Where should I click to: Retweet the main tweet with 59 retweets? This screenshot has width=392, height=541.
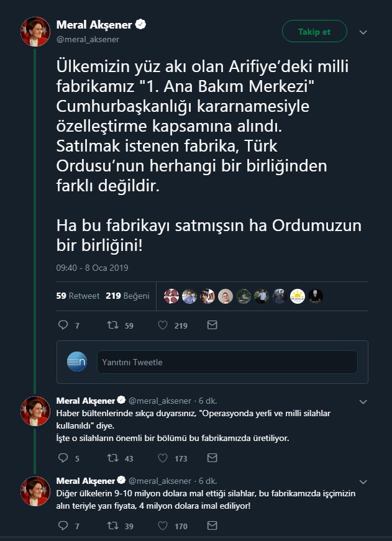tap(112, 325)
